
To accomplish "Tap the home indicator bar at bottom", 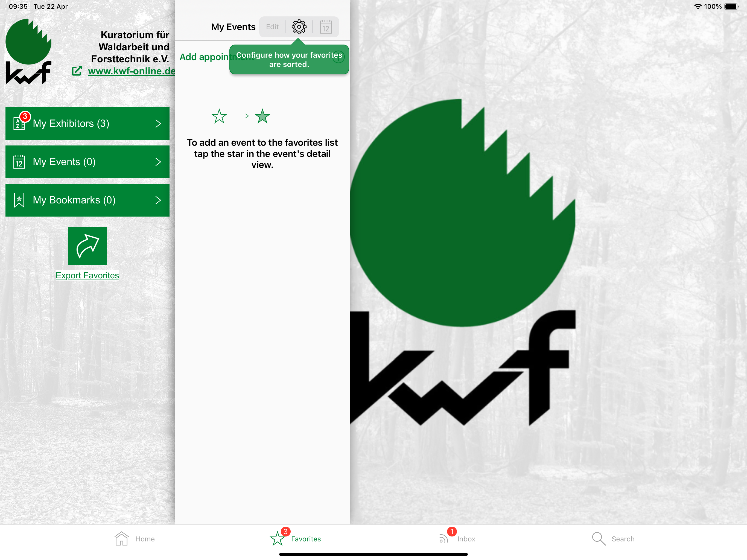I will [x=373, y=554].
